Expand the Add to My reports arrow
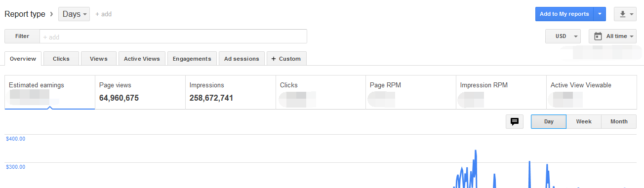The height and width of the screenshot is (188, 644). click(599, 14)
